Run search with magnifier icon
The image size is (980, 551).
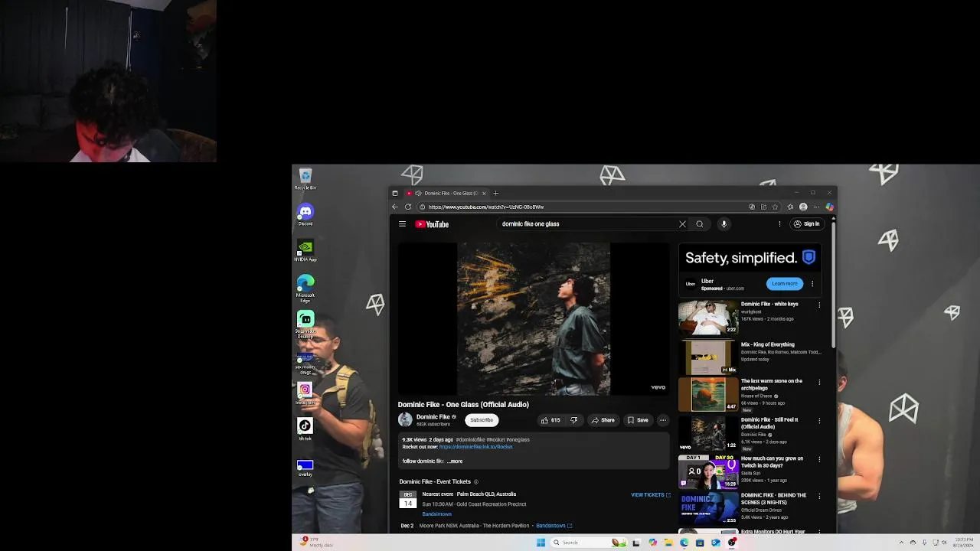click(x=700, y=224)
